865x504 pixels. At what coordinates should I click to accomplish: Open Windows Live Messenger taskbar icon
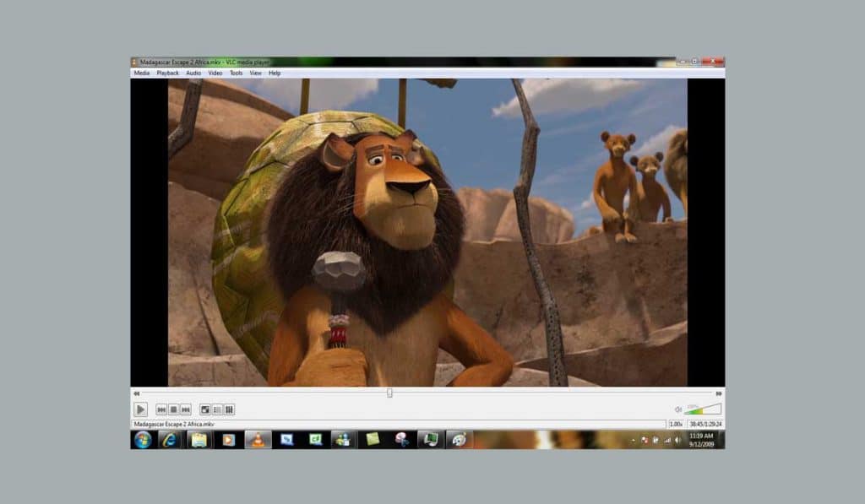click(x=344, y=440)
